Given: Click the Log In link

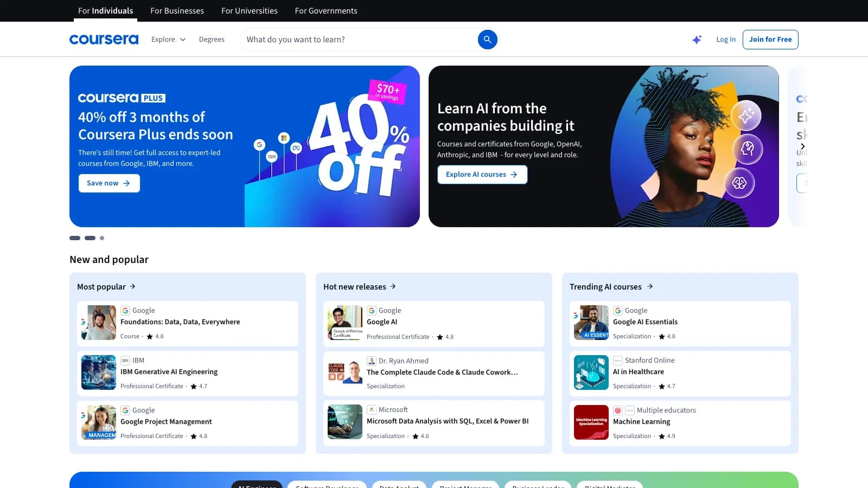Looking at the screenshot, I should click(726, 40).
